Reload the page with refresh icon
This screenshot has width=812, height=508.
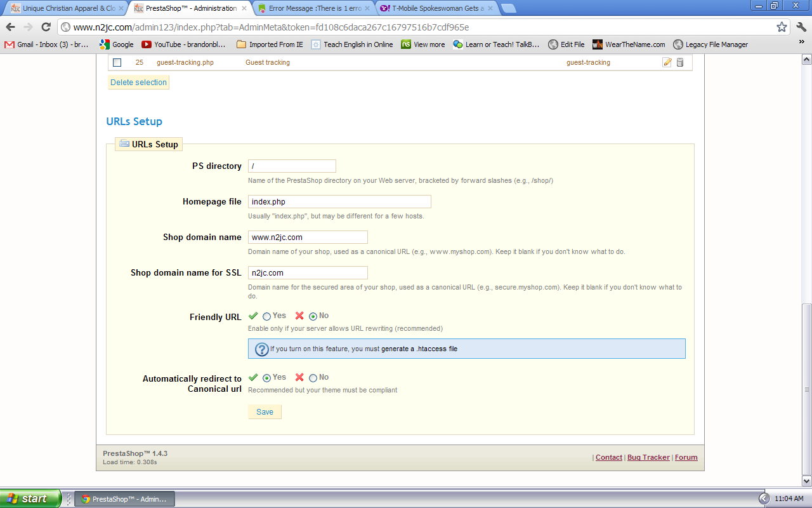(46, 27)
